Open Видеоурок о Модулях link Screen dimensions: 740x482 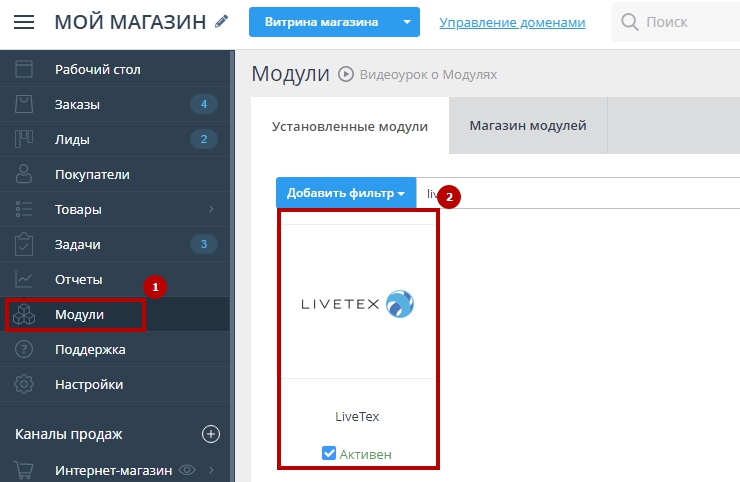(428, 75)
